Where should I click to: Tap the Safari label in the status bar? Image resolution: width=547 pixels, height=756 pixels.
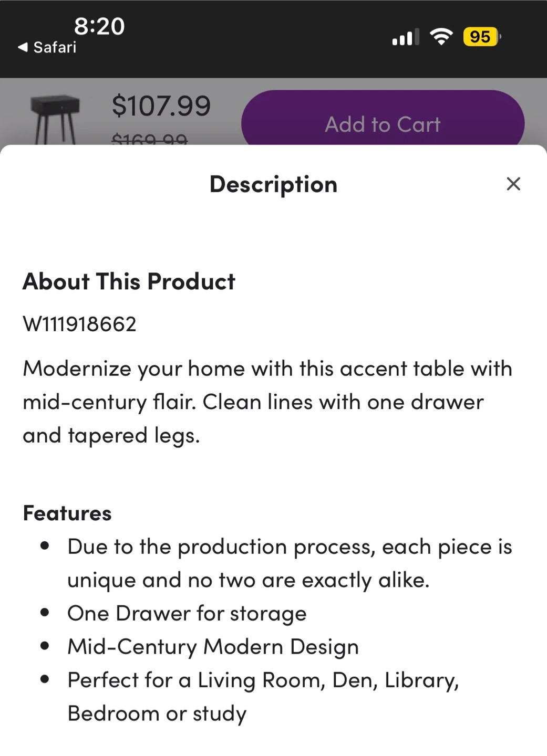(x=55, y=47)
